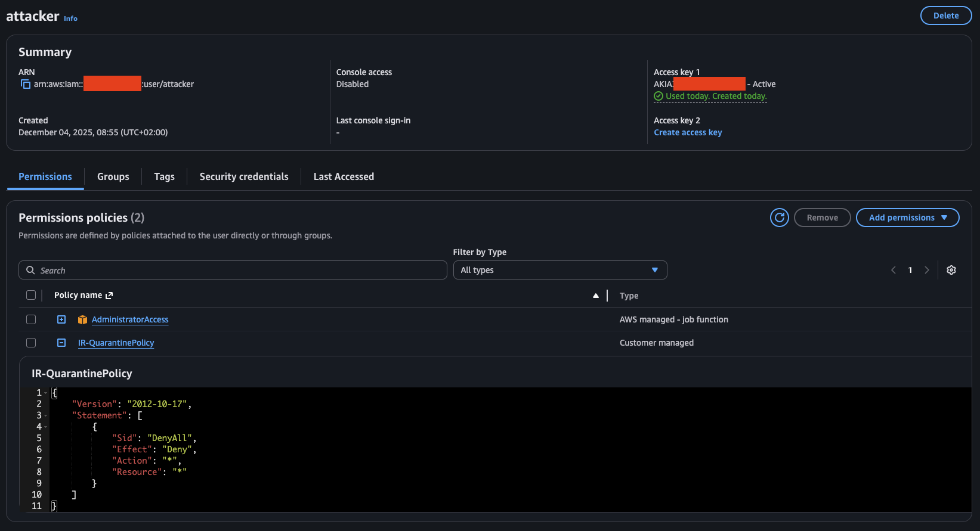Go to next page of policies
The width and height of the screenshot is (980, 531).
point(926,270)
